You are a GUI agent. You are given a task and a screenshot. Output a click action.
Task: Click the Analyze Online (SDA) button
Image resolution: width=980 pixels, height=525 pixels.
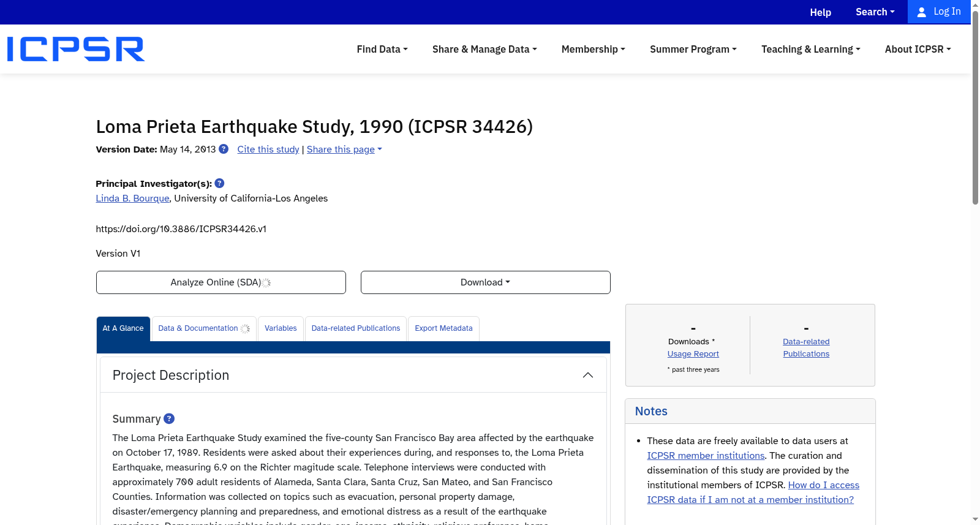pos(221,282)
